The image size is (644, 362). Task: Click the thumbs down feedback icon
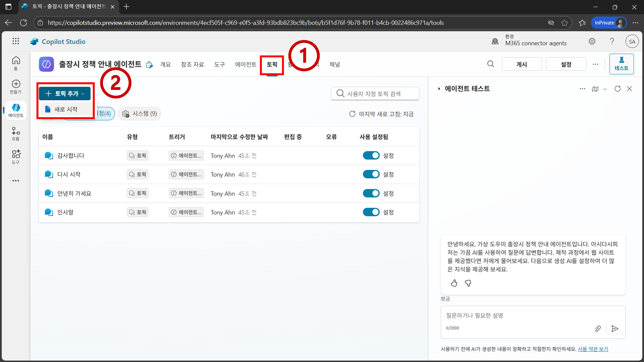tap(468, 283)
